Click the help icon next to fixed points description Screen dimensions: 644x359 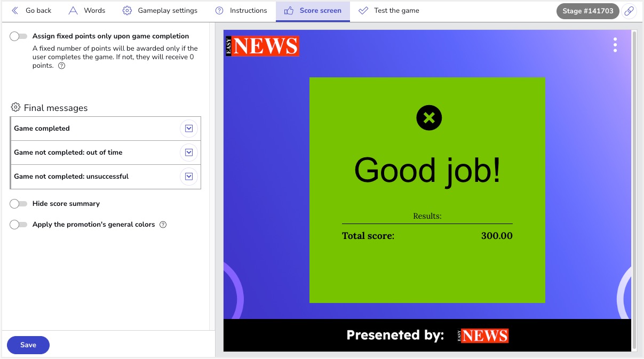(x=61, y=66)
